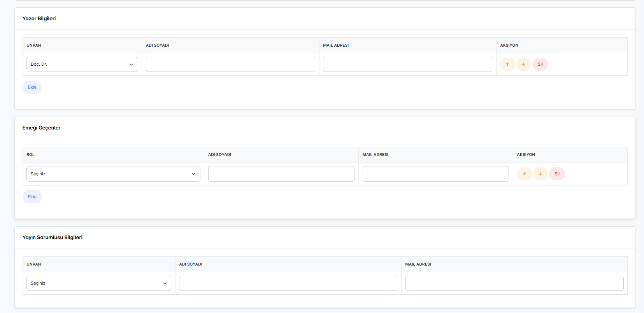This screenshot has width=644, height=313.
Task: Focus author Adı Soyadı input field
Action: tap(230, 65)
